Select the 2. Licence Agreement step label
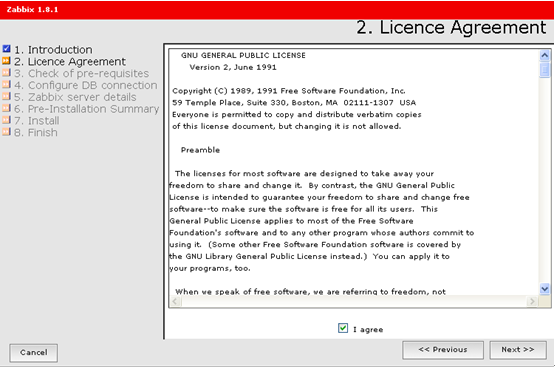 (70, 62)
